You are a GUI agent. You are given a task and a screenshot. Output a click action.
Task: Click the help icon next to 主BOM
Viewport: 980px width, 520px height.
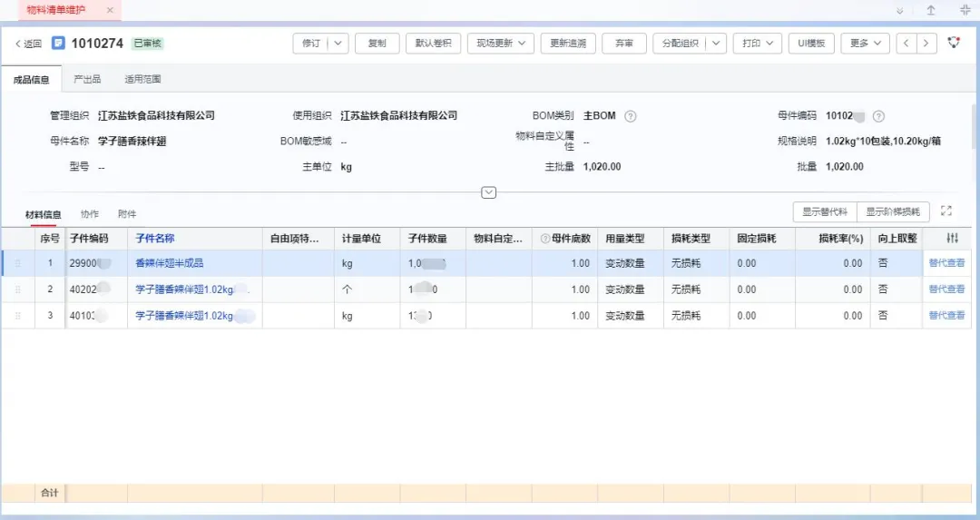click(x=631, y=116)
